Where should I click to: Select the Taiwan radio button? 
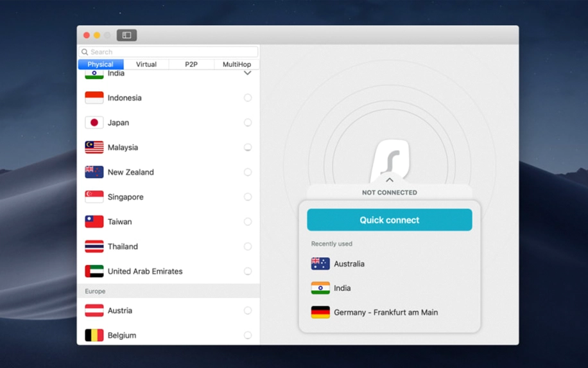tap(248, 222)
